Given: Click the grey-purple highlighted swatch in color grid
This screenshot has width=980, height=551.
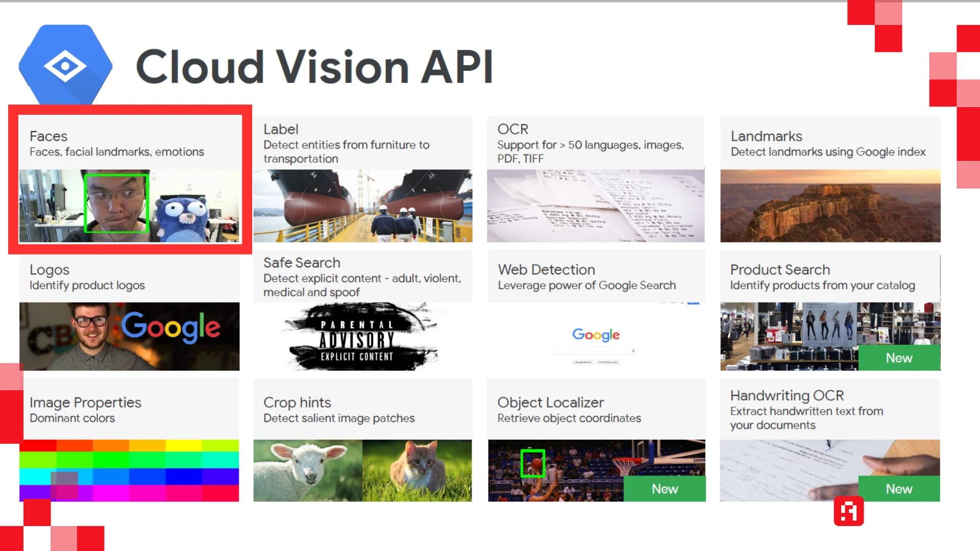Looking at the screenshot, I should pyautogui.click(x=64, y=485).
